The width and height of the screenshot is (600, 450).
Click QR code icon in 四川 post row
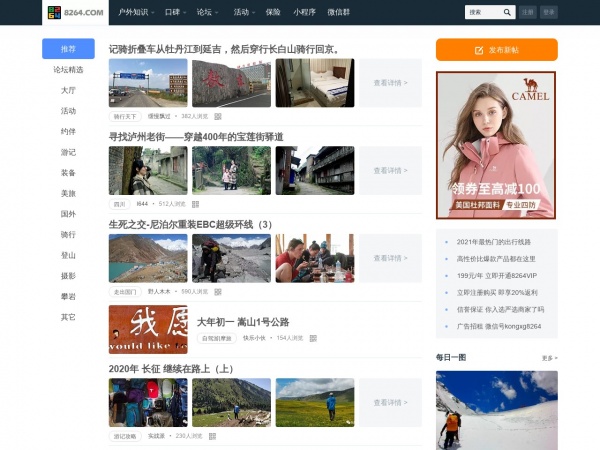pos(195,204)
